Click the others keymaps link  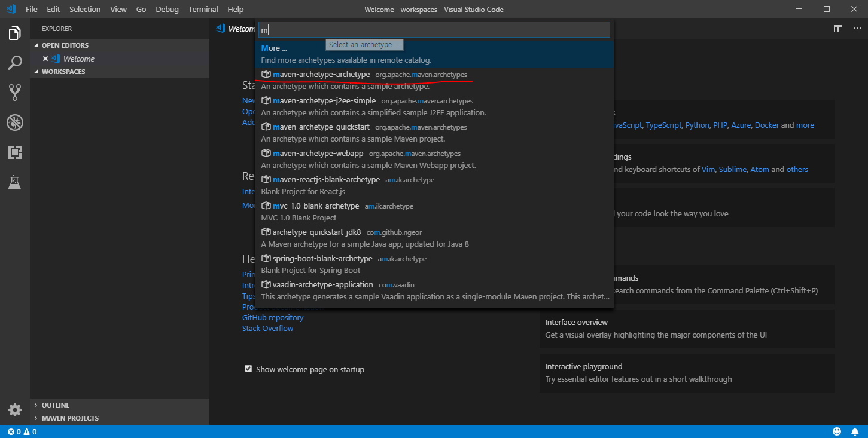pyautogui.click(x=797, y=169)
